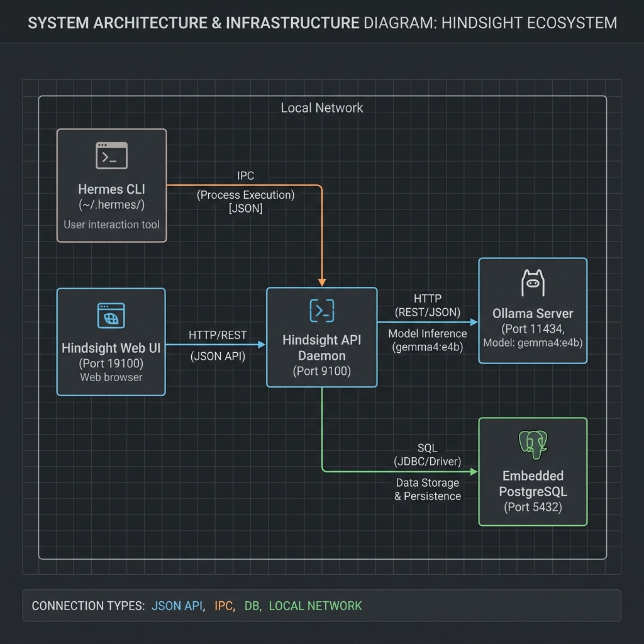Click '(gemma4:e4b)' under Model Inference

(428, 347)
